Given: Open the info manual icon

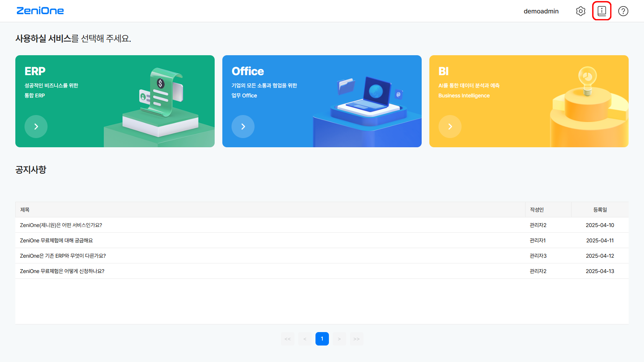Looking at the screenshot, I should coord(602,11).
